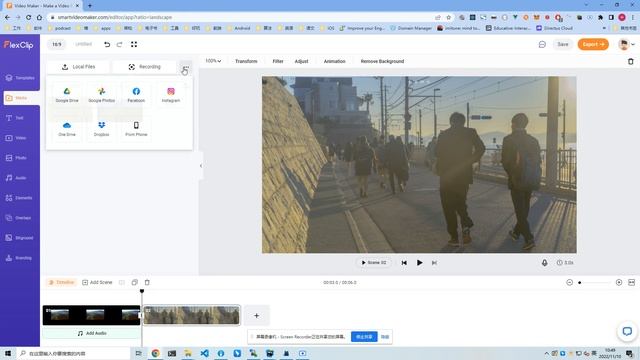The image size is (640, 360).
Task: Open Chrome from the Windows taskbar
Action: pos(156,353)
